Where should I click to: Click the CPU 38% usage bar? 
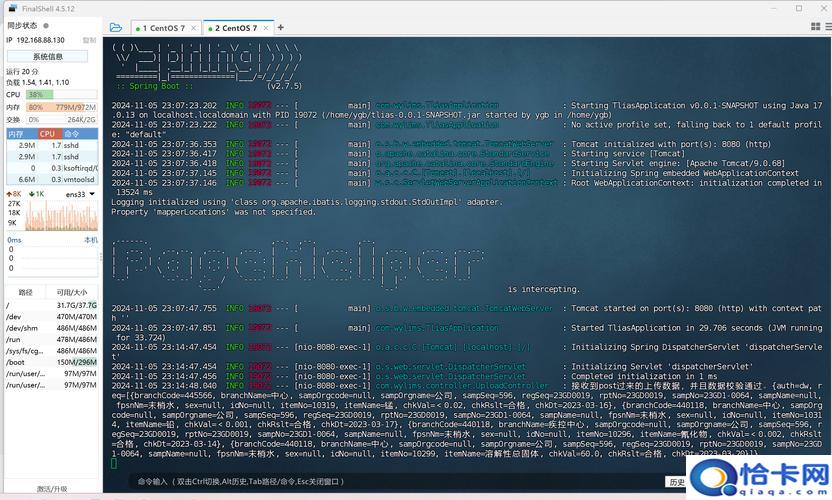pyautogui.click(x=62, y=94)
